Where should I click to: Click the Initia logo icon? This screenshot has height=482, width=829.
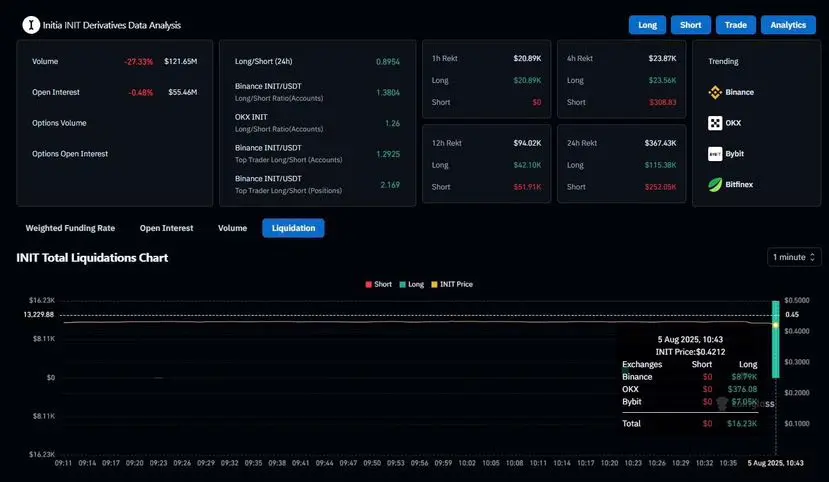[x=31, y=25]
